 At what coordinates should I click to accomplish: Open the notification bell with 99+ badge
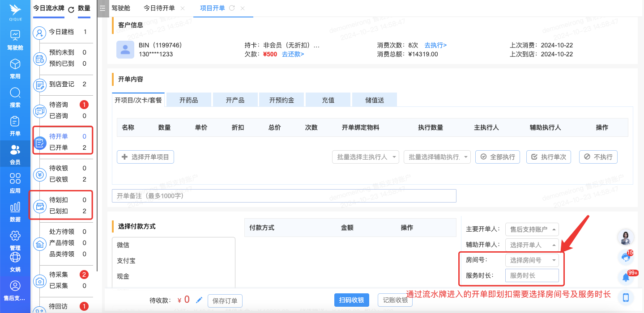pyautogui.click(x=626, y=277)
